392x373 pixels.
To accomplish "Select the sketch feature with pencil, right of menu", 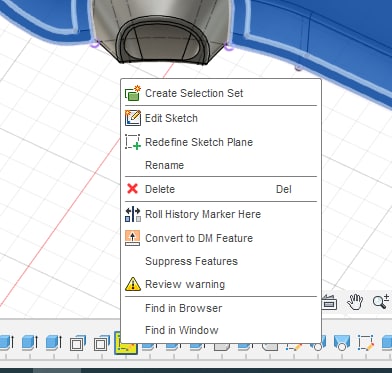I will click(x=366, y=343).
